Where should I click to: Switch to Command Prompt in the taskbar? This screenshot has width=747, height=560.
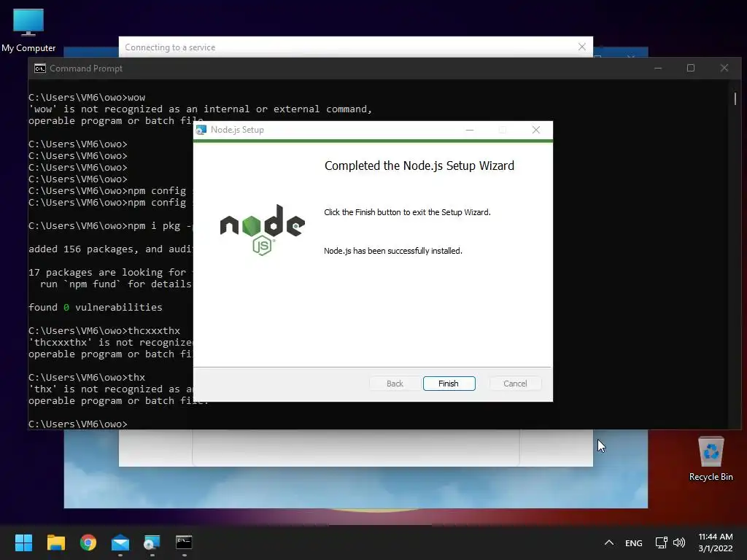pyautogui.click(x=184, y=542)
